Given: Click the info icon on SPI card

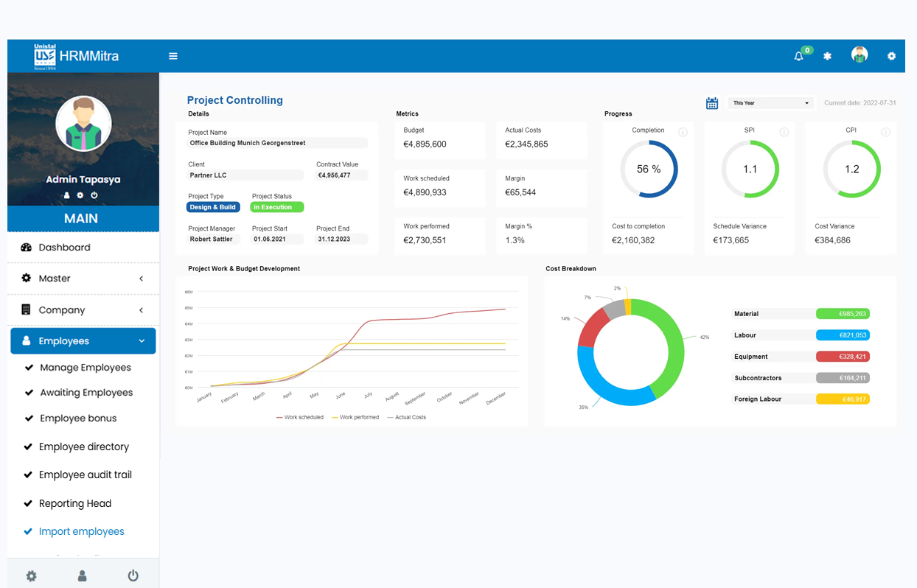Looking at the screenshot, I should [784, 133].
